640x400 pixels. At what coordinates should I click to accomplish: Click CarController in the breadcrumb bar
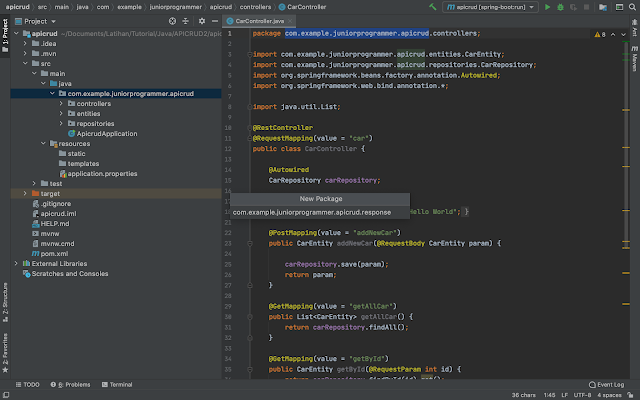click(302, 7)
